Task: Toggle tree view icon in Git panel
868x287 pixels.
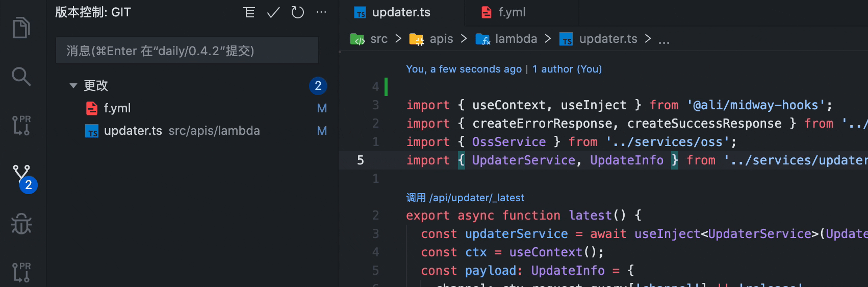Action: pos(249,12)
